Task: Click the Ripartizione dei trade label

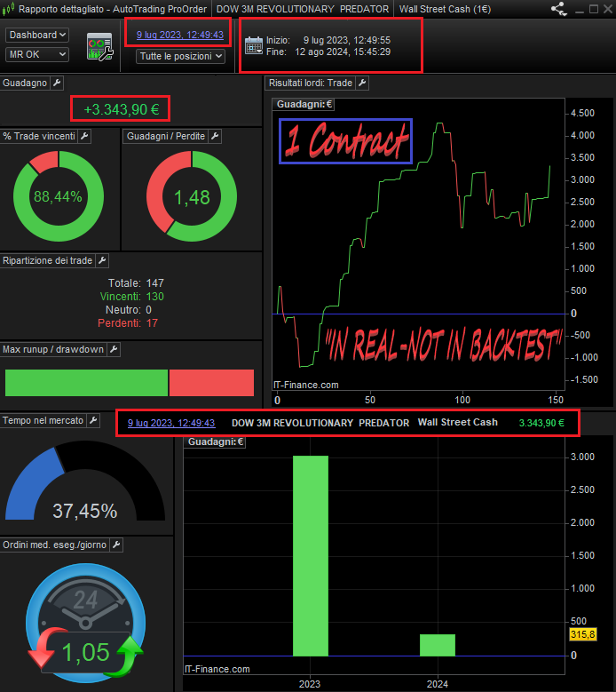Action: 48,260
